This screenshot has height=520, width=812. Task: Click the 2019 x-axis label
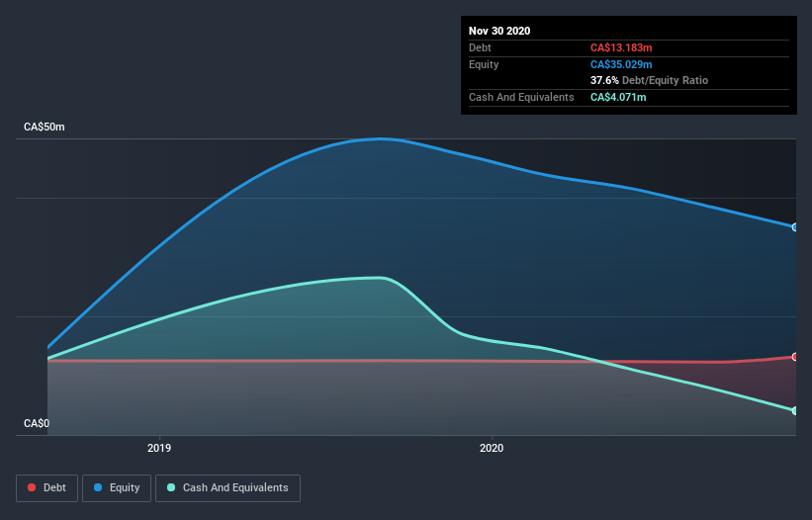point(159,448)
